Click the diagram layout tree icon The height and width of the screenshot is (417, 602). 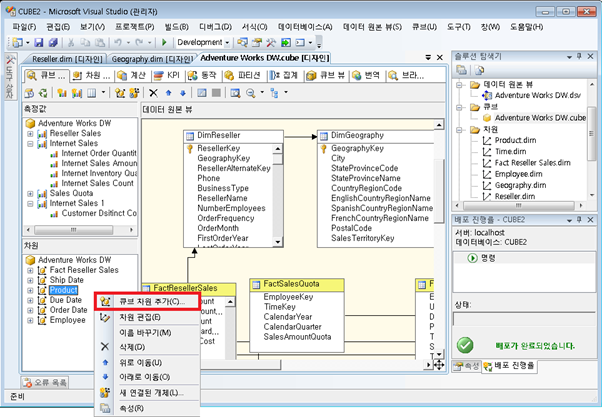(274, 93)
